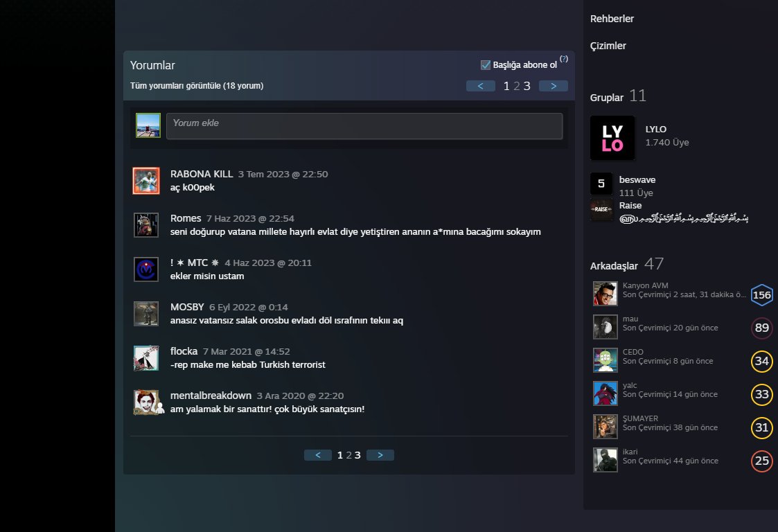
Task: Open the Rehberler section
Action: (x=612, y=19)
